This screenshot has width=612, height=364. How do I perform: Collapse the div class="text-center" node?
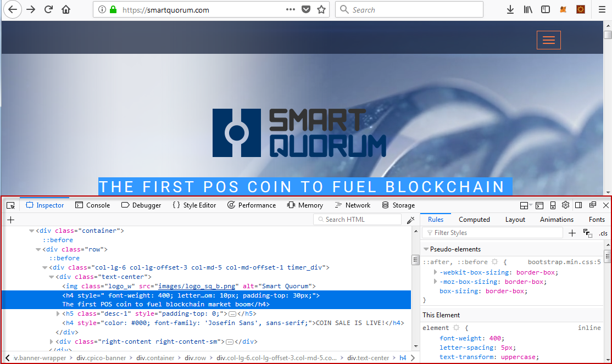point(52,277)
